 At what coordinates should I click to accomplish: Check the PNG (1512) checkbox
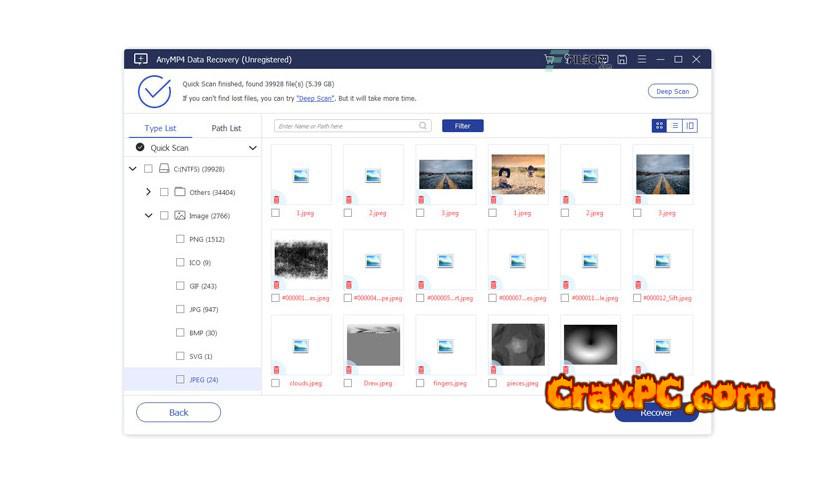click(x=180, y=239)
